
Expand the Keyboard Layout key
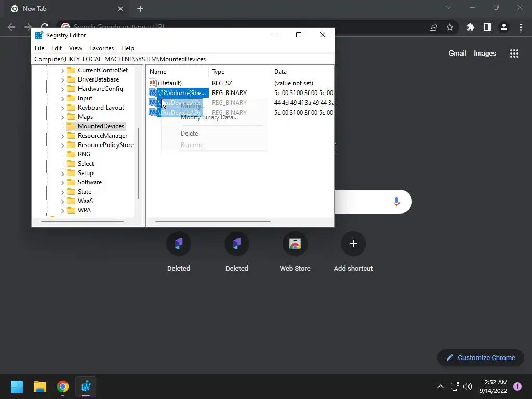pos(62,108)
